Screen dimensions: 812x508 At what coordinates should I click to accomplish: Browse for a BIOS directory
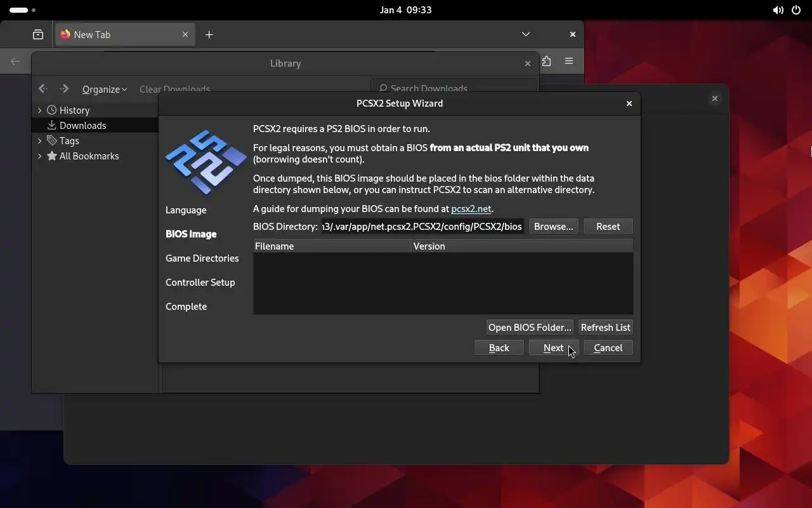(553, 226)
